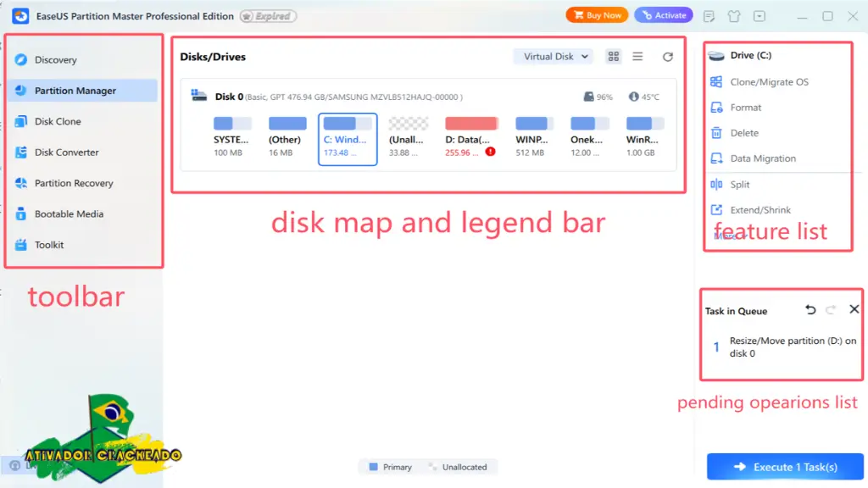Select the C: Windows partition
868x488 pixels.
tap(348, 139)
